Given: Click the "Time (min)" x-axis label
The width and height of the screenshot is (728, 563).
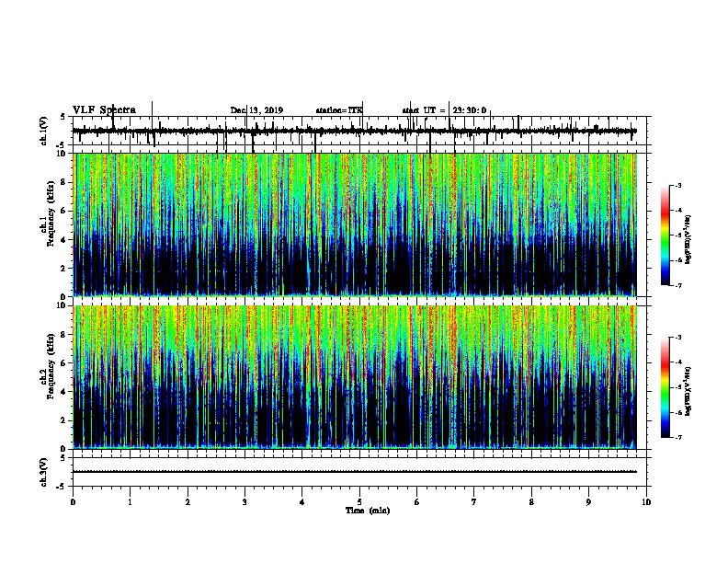Looking at the screenshot, I should click(x=368, y=511).
